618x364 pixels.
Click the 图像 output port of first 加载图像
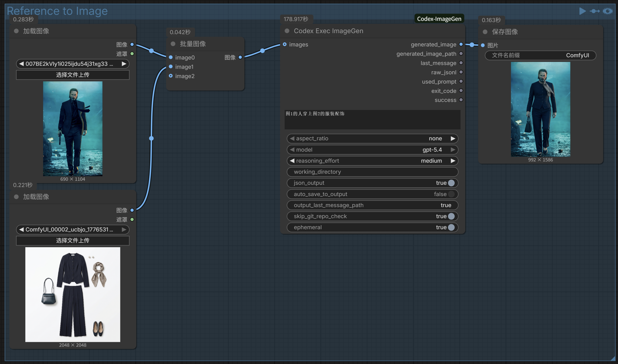coord(132,44)
